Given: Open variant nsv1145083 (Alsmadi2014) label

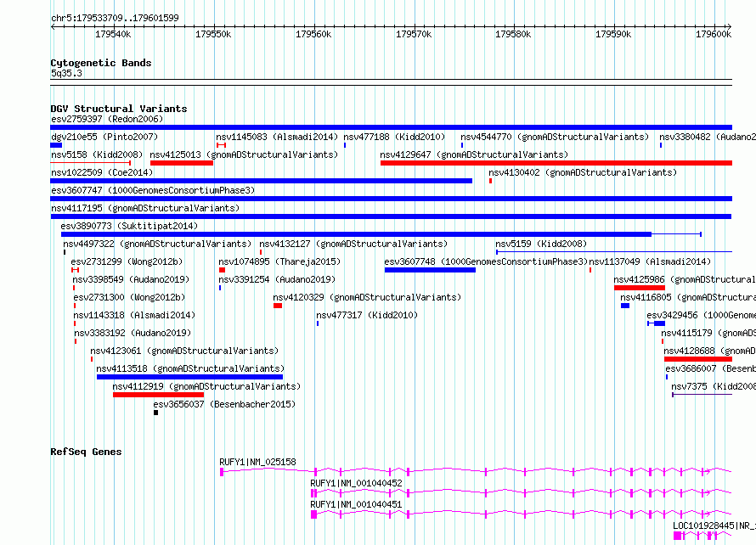Looking at the screenshot, I should click(x=277, y=137).
